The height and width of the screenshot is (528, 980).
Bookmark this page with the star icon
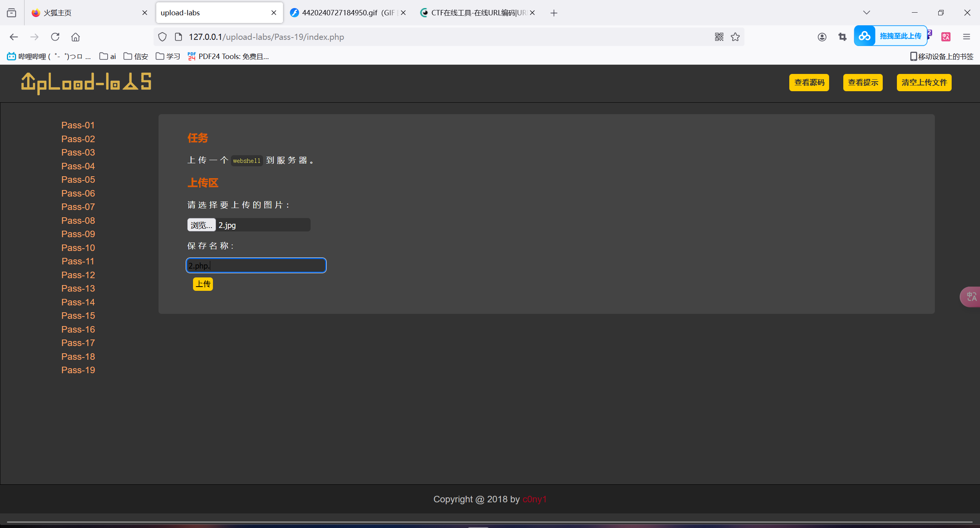coord(735,37)
